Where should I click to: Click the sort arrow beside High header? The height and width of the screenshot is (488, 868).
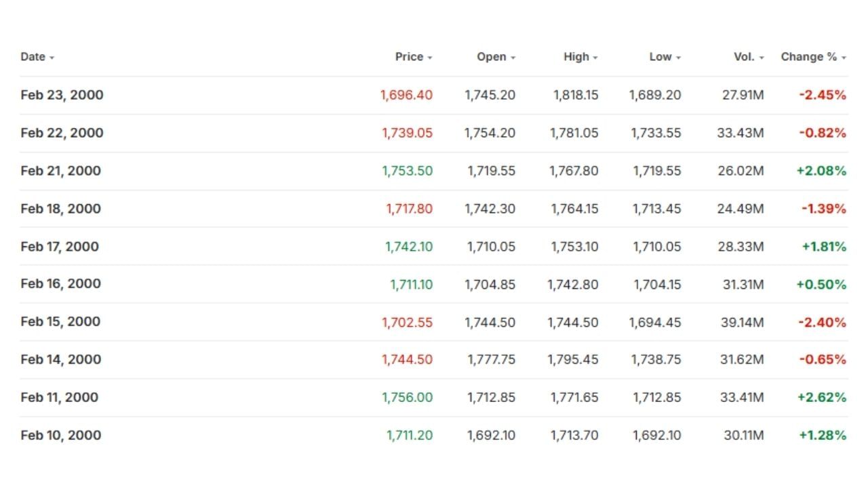(595, 58)
